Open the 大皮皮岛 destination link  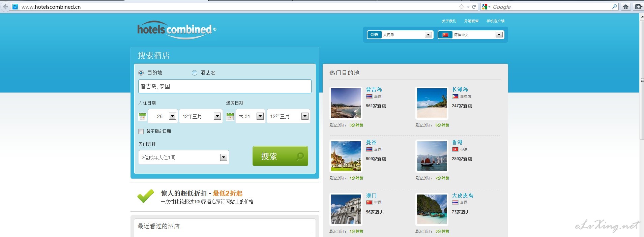(463, 196)
